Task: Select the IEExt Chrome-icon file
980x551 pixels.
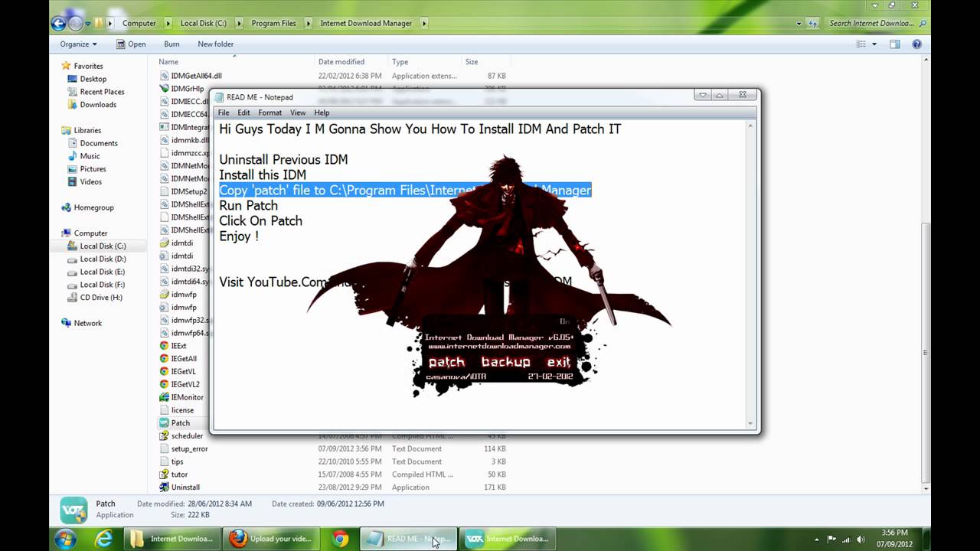Action: pos(164,346)
